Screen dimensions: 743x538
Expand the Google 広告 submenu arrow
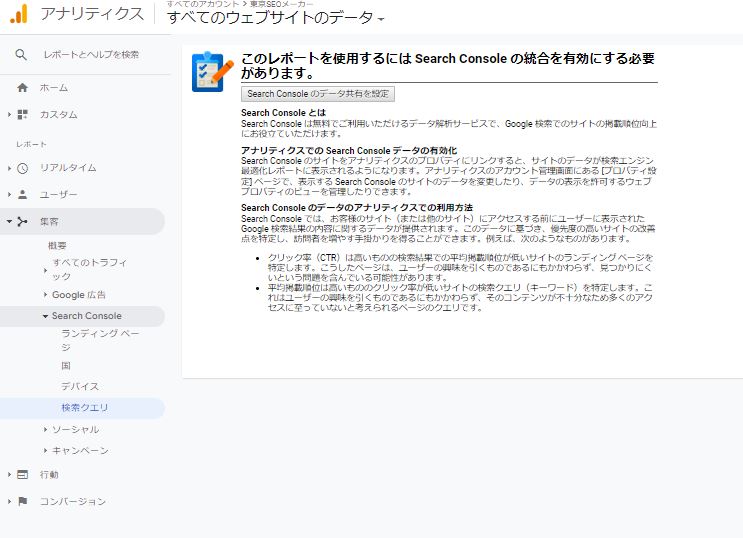45,294
